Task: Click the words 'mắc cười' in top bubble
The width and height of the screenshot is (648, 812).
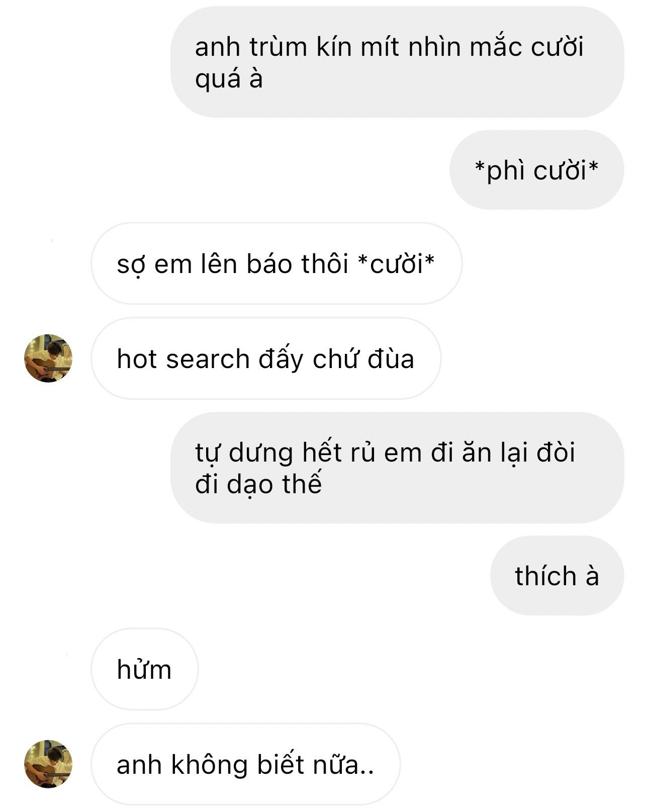Action: 526,47
